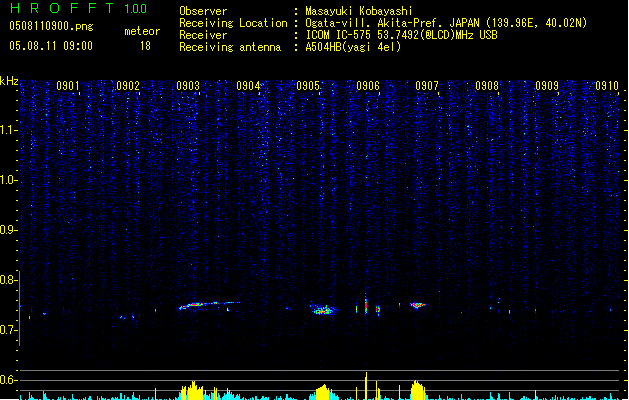The height and width of the screenshot is (400, 629).
Task: Click the yellow power peak below 0903
Action: click(x=193, y=391)
